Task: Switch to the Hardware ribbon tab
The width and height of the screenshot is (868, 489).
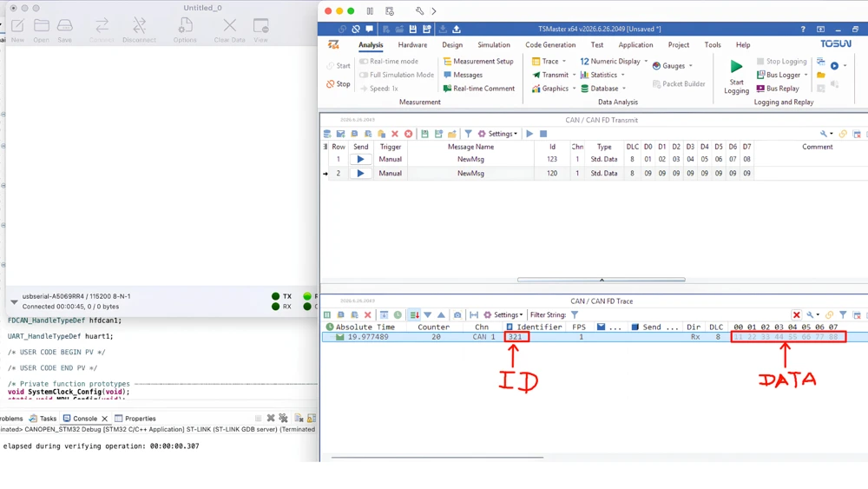Action: [412, 45]
